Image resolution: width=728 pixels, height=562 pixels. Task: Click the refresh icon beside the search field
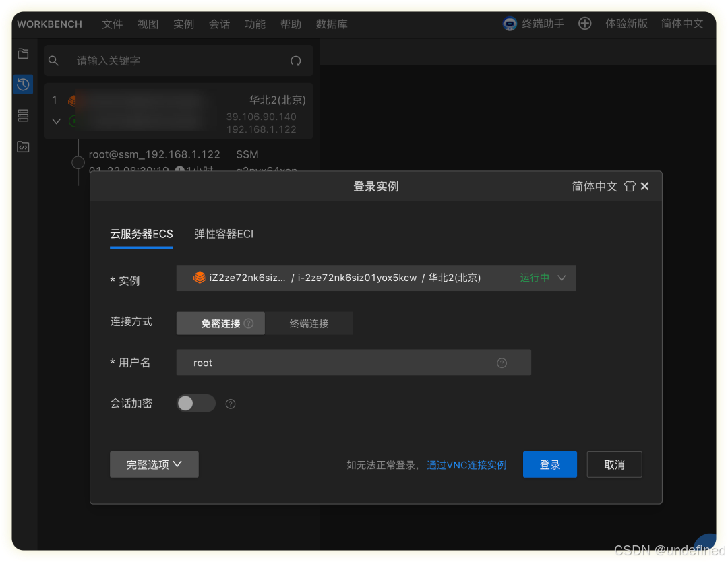295,61
